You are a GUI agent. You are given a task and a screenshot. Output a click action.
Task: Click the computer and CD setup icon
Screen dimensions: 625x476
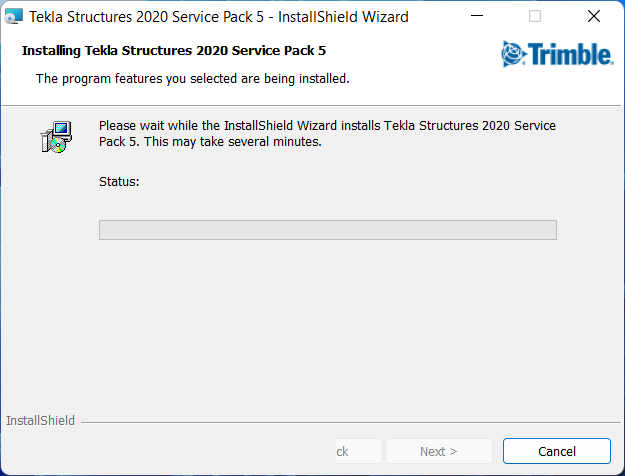click(x=56, y=137)
